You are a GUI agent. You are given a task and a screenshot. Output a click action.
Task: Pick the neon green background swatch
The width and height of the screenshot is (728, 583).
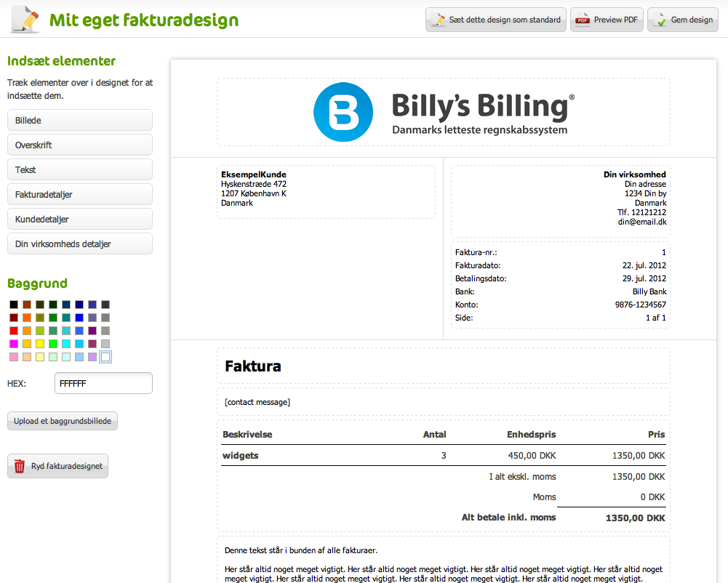[53, 344]
